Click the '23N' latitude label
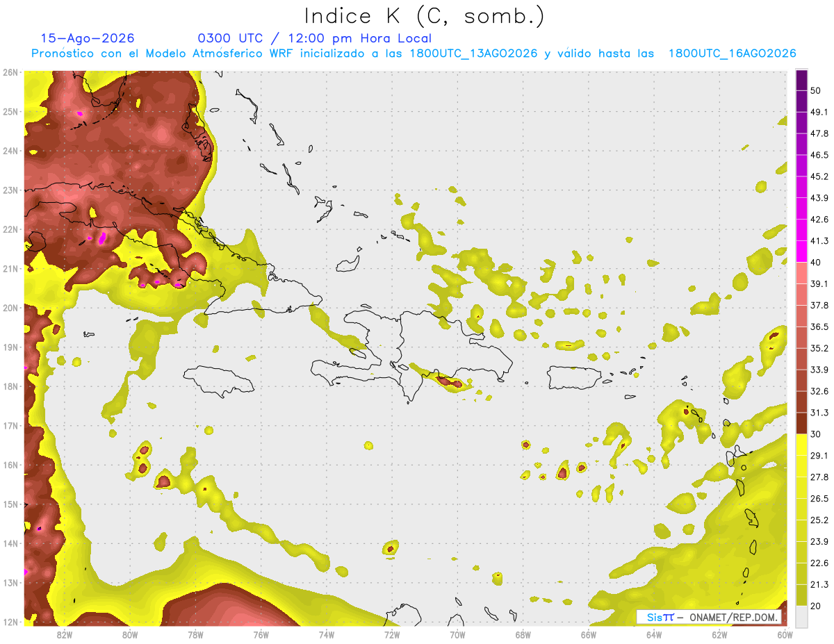The image size is (834, 644). point(10,190)
